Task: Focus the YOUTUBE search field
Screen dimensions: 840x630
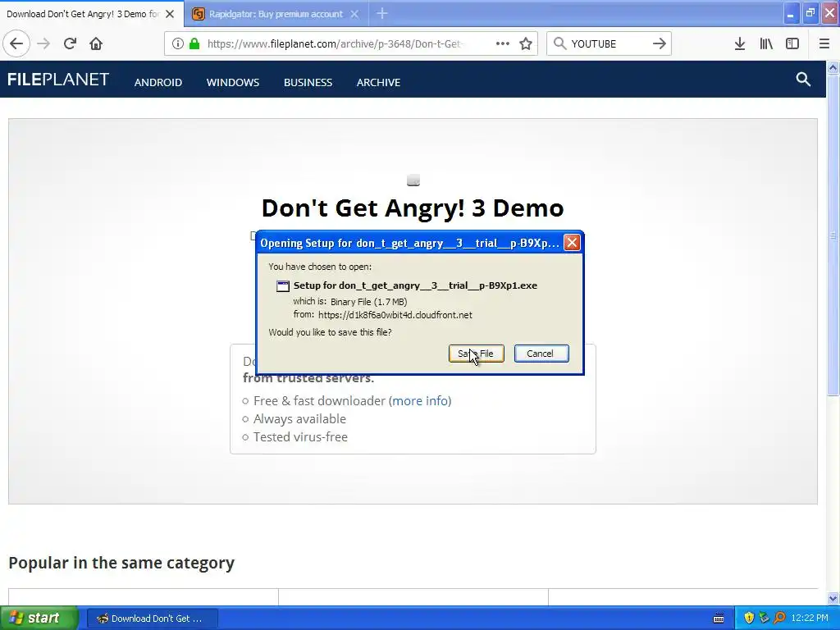Action: [608, 43]
